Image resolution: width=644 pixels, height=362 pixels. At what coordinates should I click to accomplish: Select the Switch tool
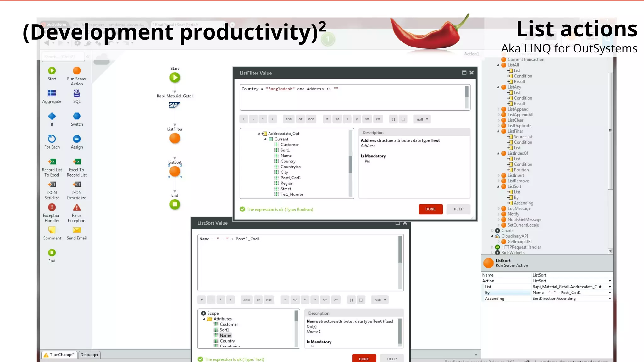pyautogui.click(x=77, y=119)
